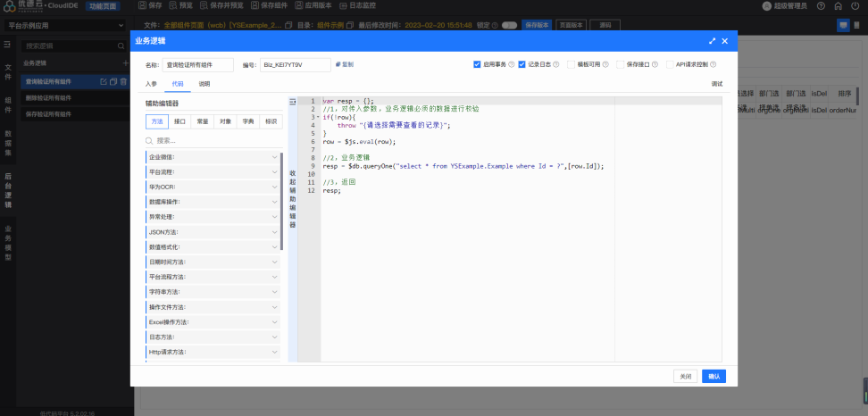Expand 字符串方法 method group
The height and width of the screenshot is (416, 868).
click(x=213, y=292)
